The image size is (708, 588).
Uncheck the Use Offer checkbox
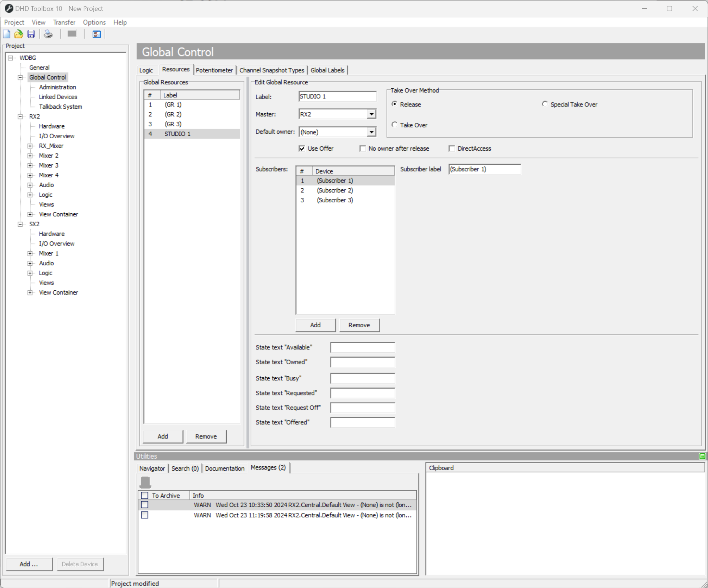pyautogui.click(x=302, y=148)
